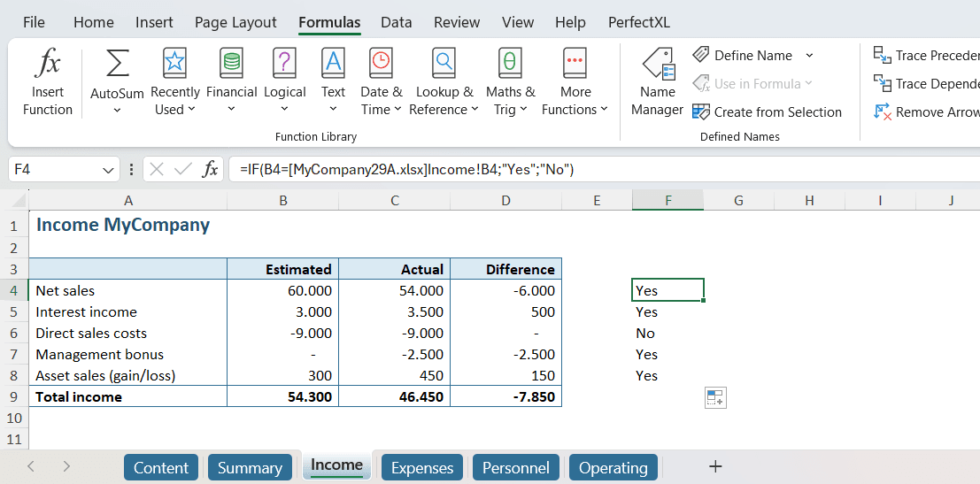Open the Date & Time functions icon

[382, 63]
